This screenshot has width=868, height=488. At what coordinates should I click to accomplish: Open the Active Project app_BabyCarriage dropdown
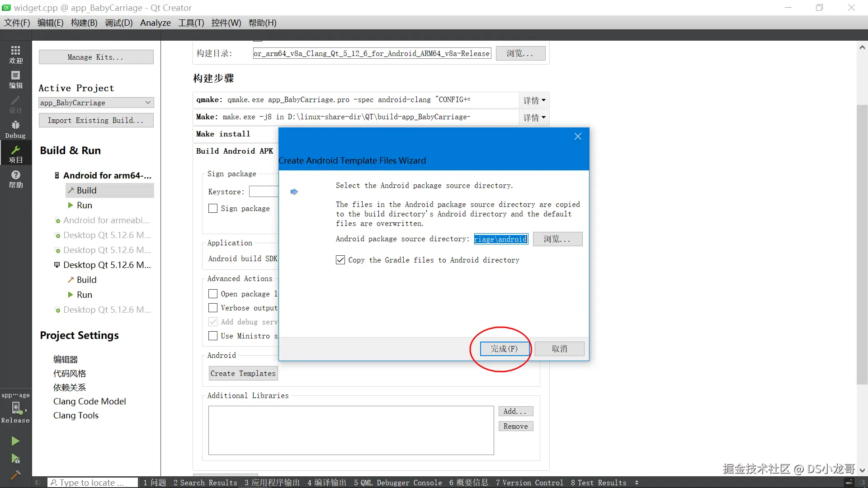[96, 103]
